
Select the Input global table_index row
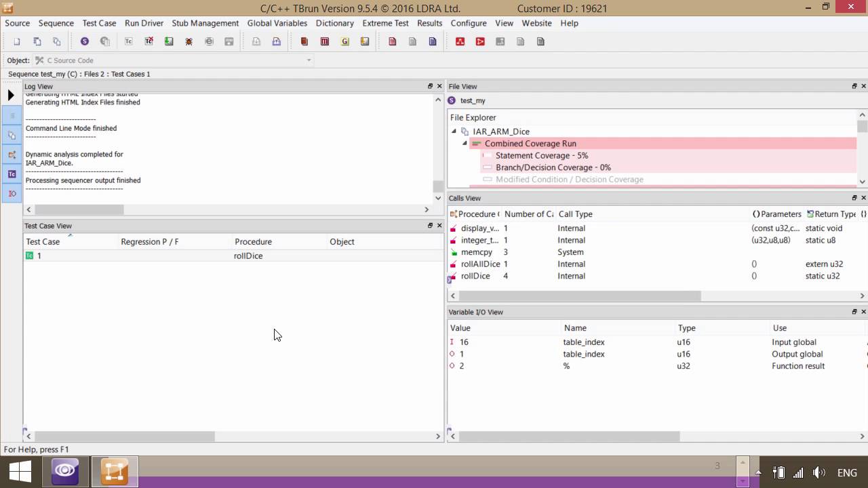(x=656, y=342)
